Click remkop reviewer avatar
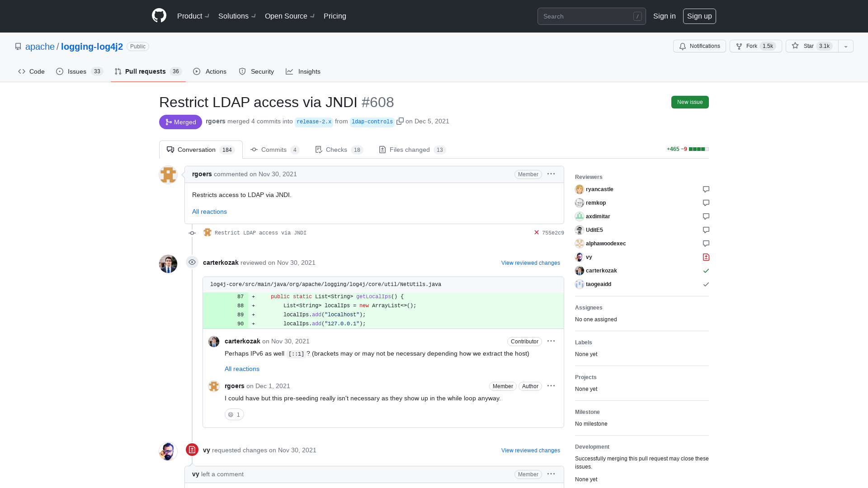The height and width of the screenshot is (488, 868). coord(580,203)
